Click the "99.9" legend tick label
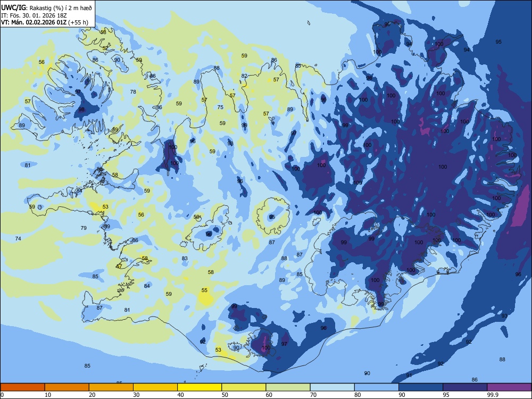Viewport: 532px width, 399px height. coord(493,395)
